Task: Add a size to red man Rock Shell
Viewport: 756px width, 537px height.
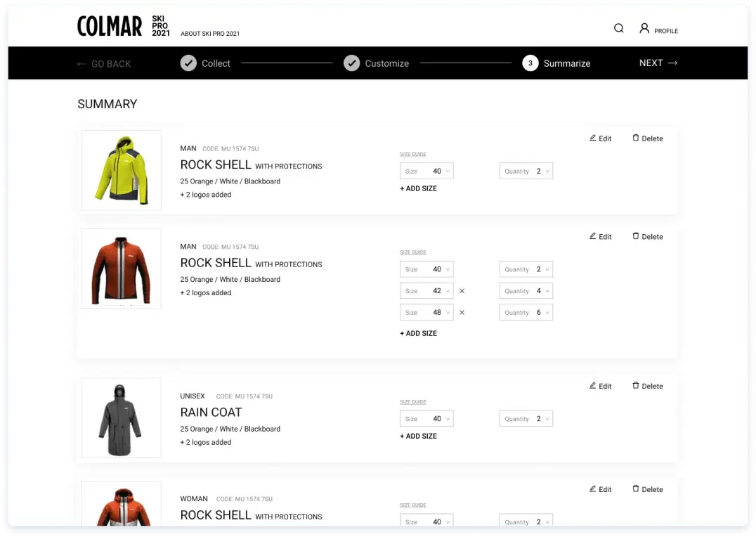Action: point(419,333)
